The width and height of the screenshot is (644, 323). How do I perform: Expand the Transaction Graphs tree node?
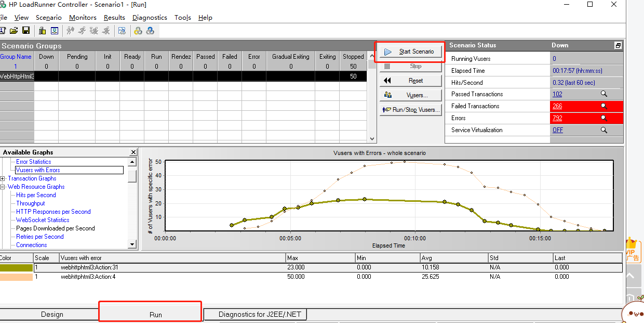click(3, 178)
